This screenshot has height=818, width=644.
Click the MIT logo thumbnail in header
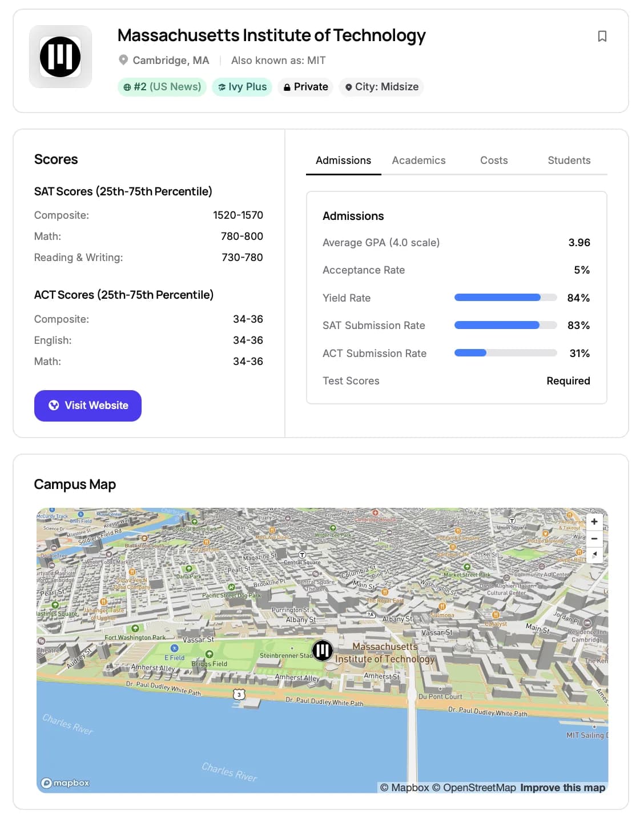click(x=61, y=57)
